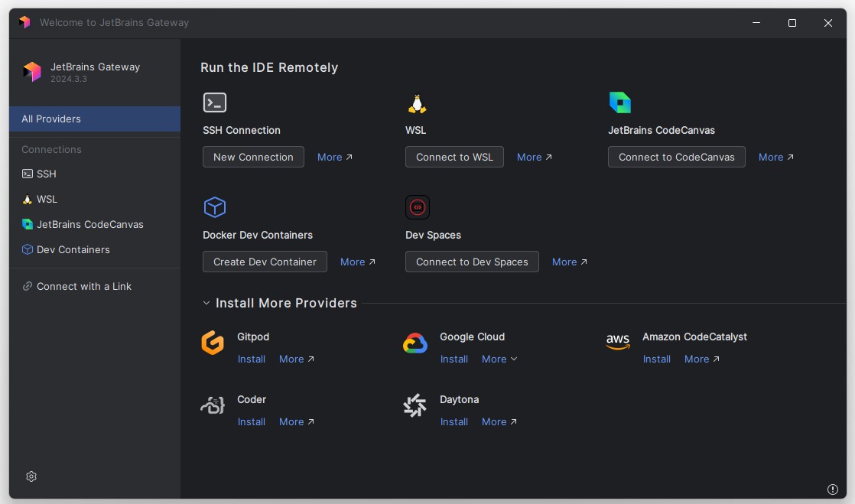Collapse the Install More Providers section
Viewport: 855px width, 504px height.
[x=206, y=304]
